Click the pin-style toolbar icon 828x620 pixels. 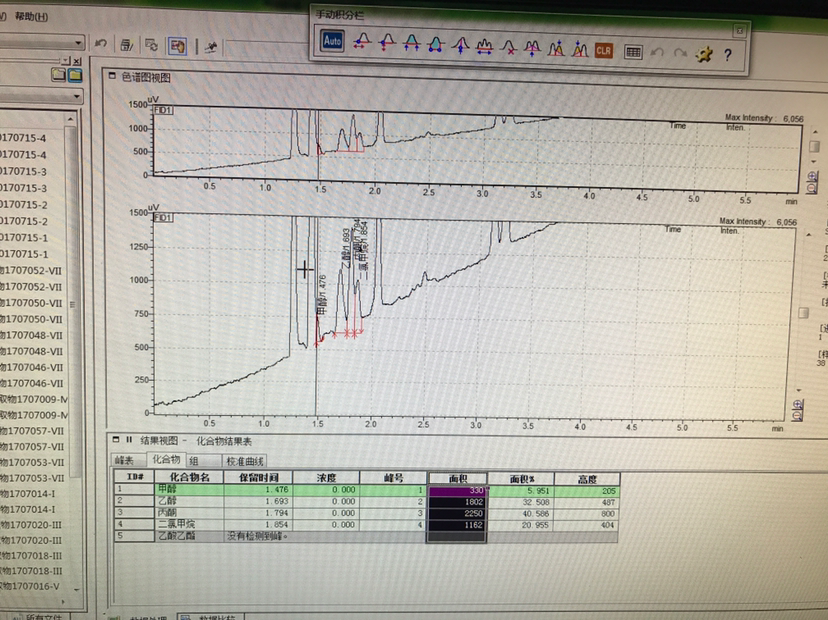[x=211, y=48]
